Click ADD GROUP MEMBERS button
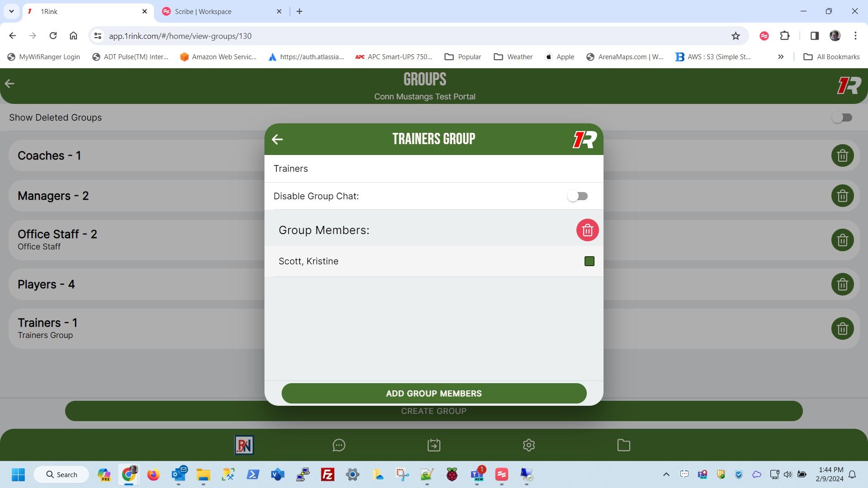This screenshot has height=488, width=868. (434, 394)
